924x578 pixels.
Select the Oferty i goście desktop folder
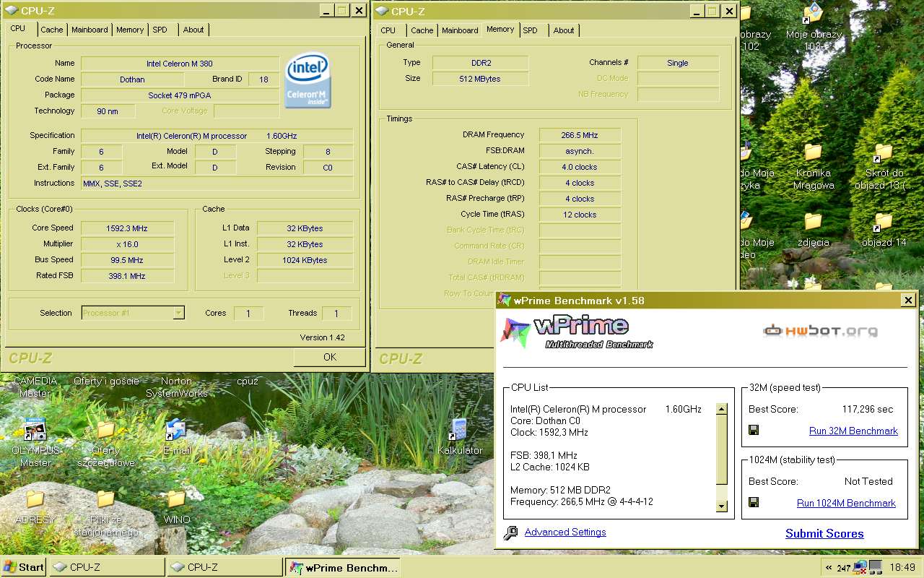[x=106, y=381]
